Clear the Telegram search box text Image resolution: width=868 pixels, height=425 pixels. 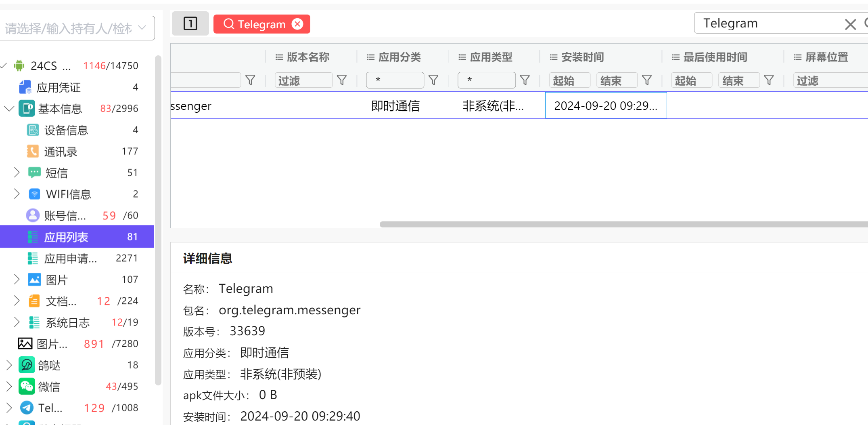pos(850,24)
